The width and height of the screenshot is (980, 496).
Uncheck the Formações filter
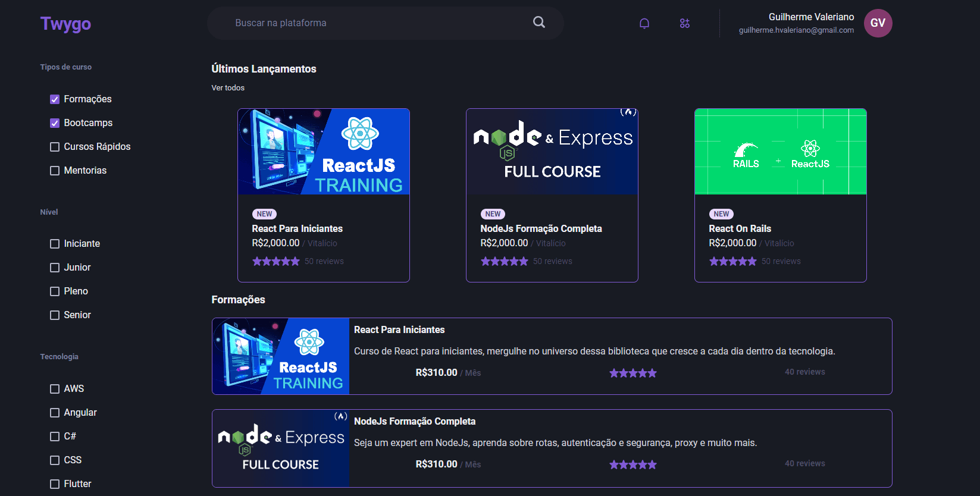[55, 99]
